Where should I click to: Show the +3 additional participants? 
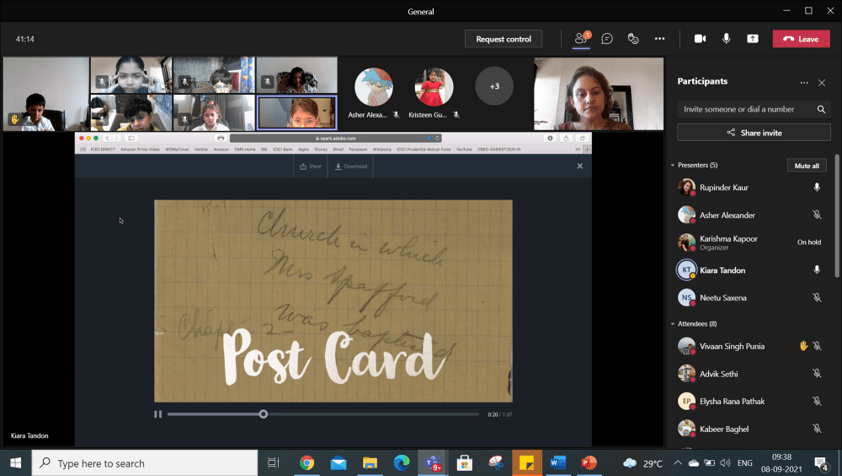(x=494, y=87)
